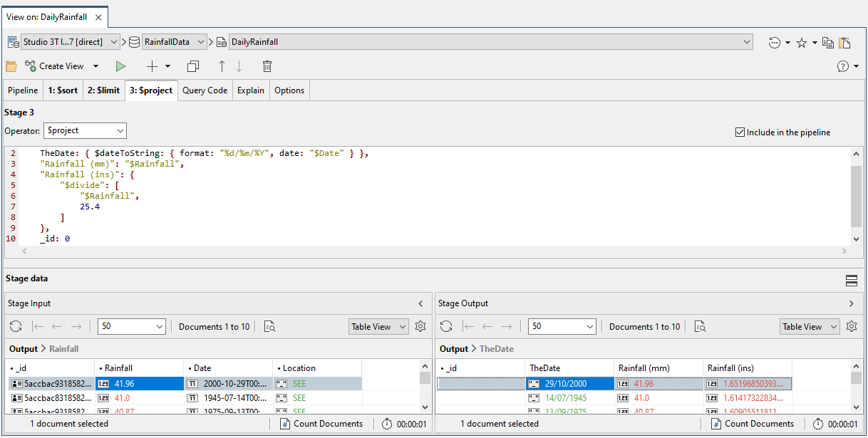Screen dimensions: 868x438
Task: Open the Stage Output view settings gear
Action: tap(851, 326)
